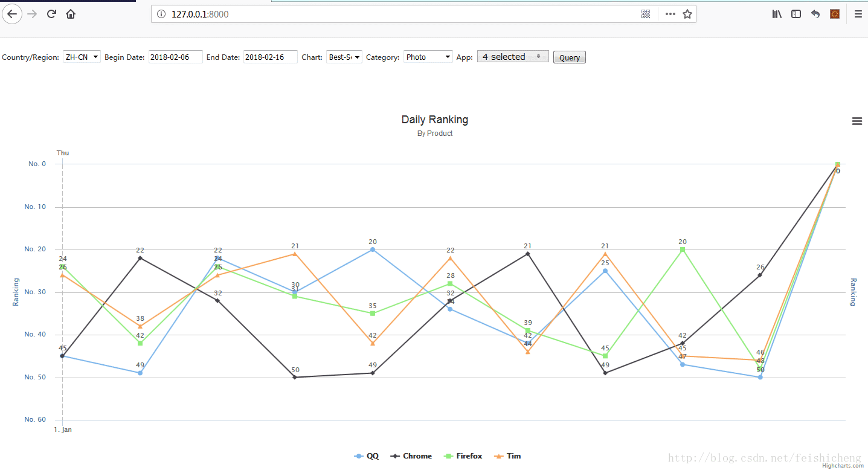Open the orange extension icon
The height and width of the screenshot is (470, 868).
click(x=835, y=14)
